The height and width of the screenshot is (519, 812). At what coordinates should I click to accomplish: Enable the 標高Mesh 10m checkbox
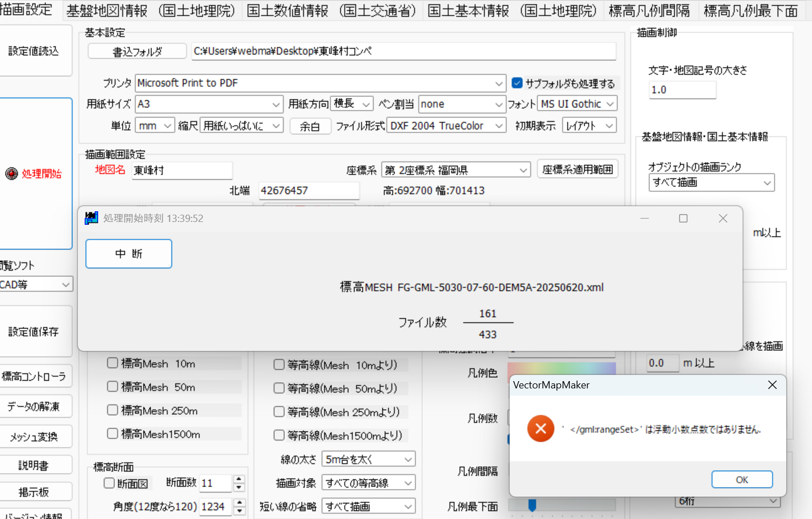113,363
